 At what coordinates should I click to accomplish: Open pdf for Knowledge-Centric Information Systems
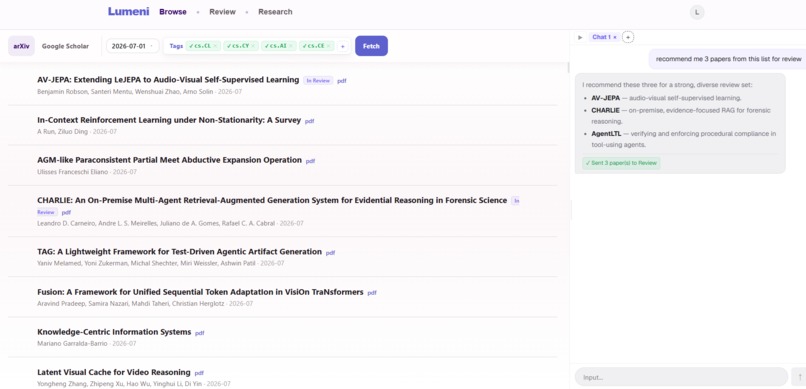point(199,333)
